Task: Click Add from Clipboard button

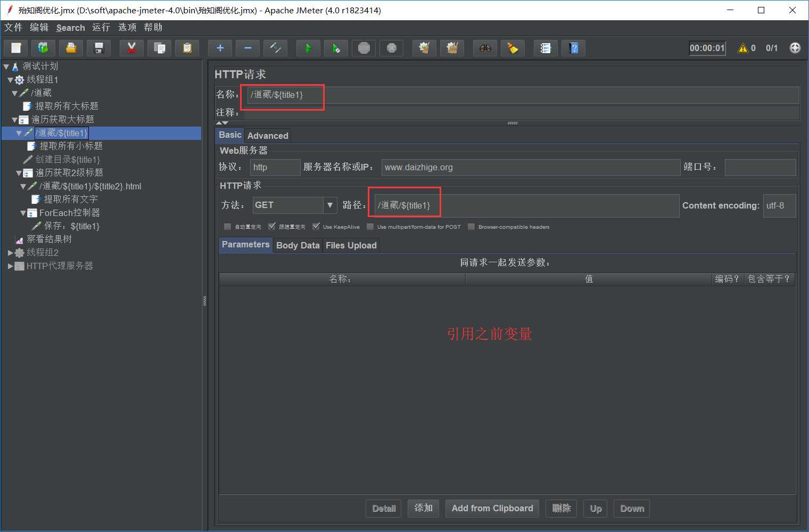Action: [492, 508]
